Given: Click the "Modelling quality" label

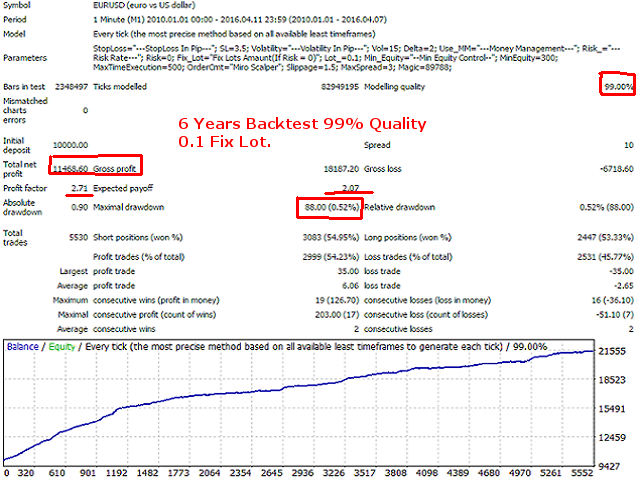Looking at the screenshot, I should pos(395,87).
